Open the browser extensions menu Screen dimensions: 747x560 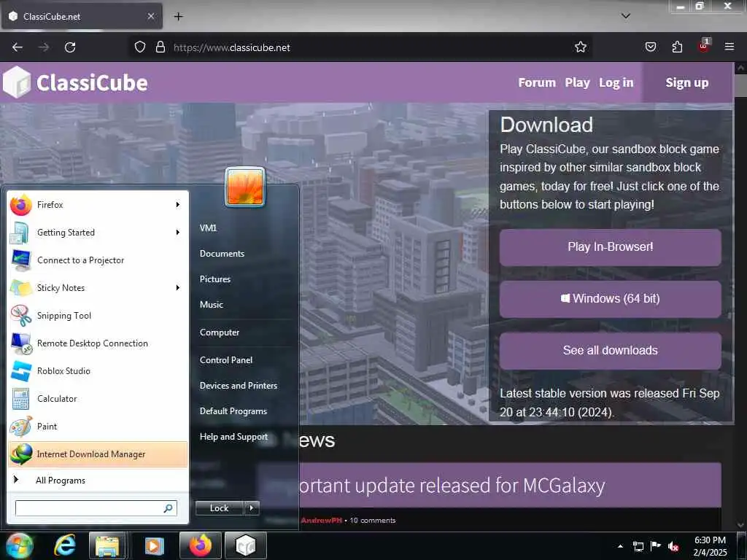[x=677, y=47]
